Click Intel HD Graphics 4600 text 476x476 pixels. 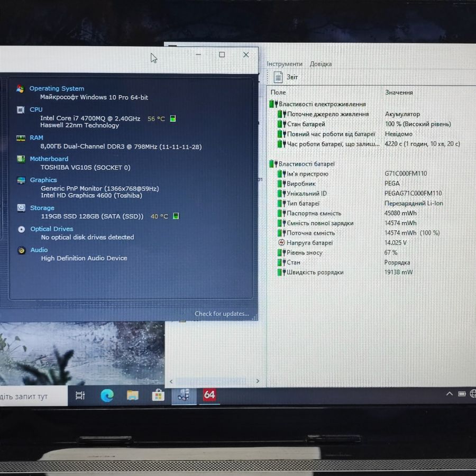[91, 195]
